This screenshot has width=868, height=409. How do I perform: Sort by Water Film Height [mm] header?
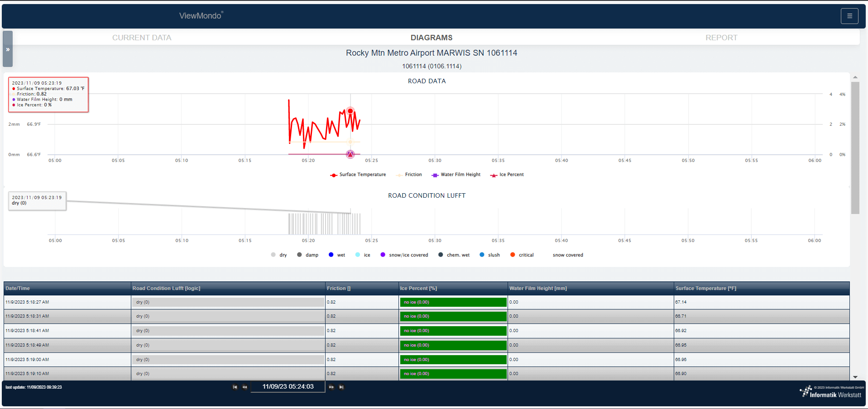[591, 288]
